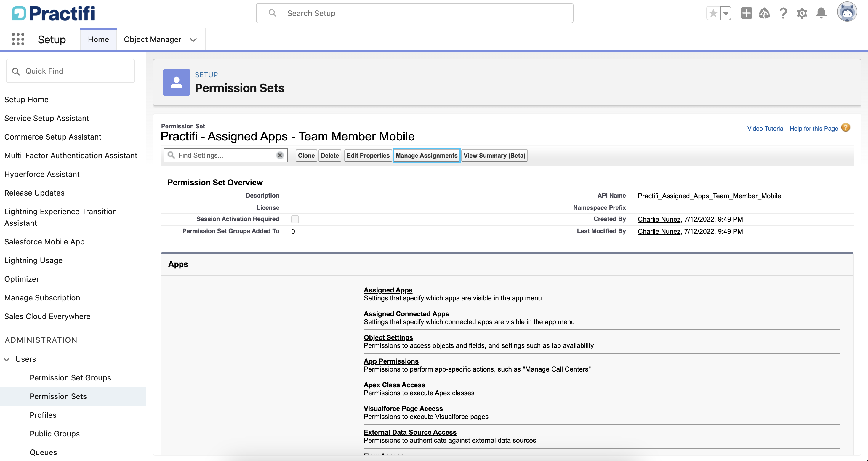
Task: Open Sales Cloud Everywhere
Action: 47,316
